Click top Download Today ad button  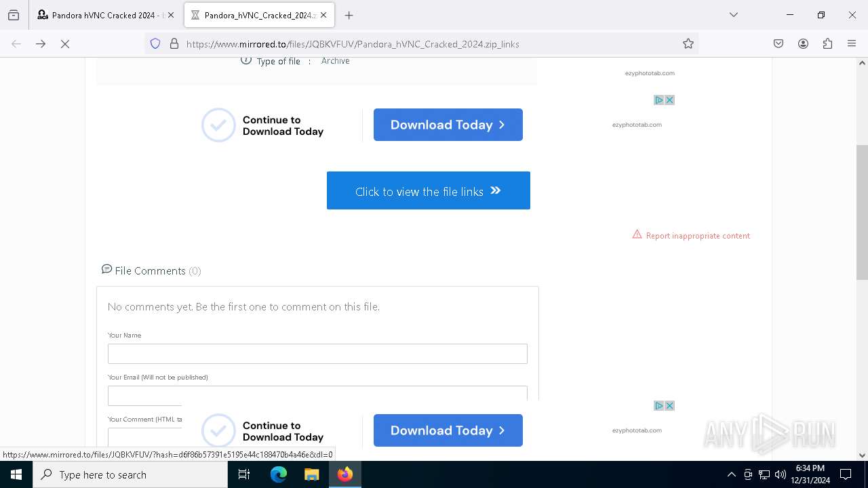coord(448,125)
